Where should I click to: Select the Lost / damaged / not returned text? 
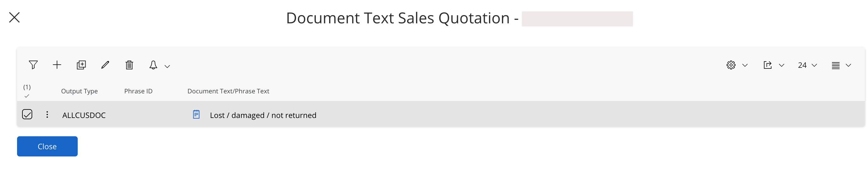click(263, 115)
